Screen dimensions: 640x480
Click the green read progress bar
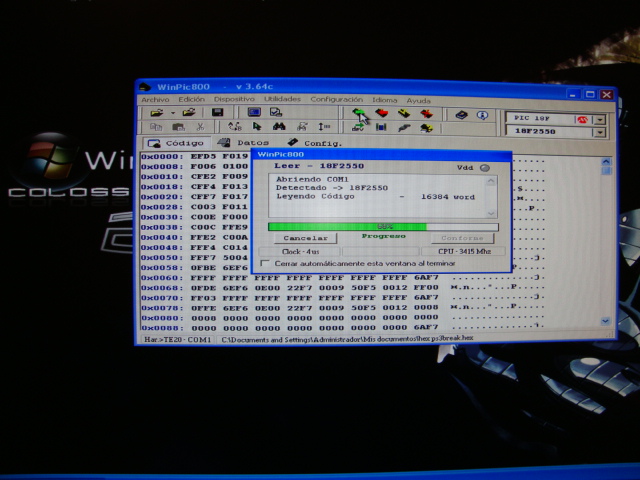[383, 227]
